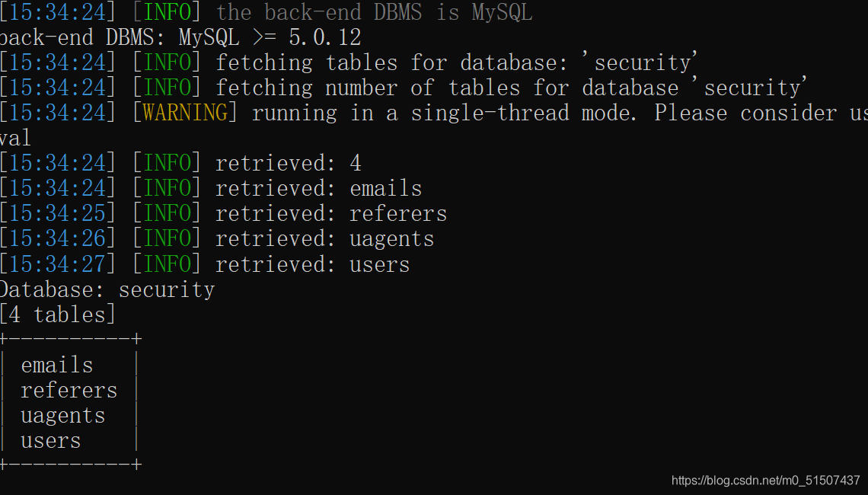Click the 'Database: security' line
Viewport: 868px width, 495px height.
[x=107, y=289]
